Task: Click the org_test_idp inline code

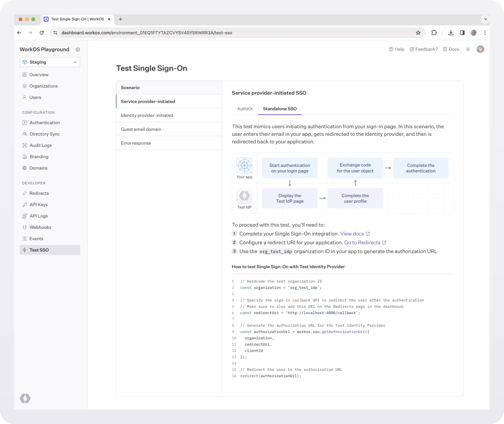Action: [275, 251]
